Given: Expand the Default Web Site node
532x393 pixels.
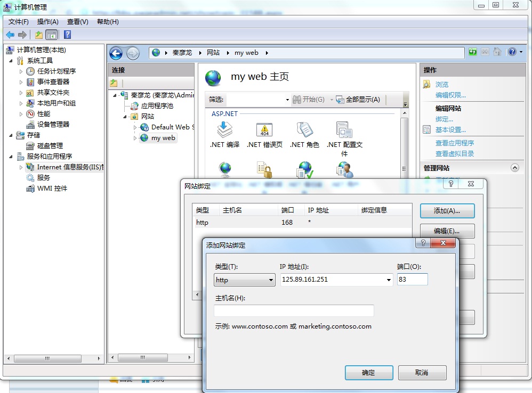Looking at the screenshot, I should [135, 127].
